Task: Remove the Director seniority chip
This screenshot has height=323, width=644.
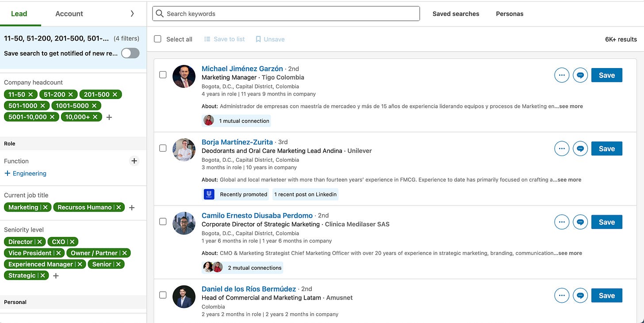Action: [x=39, y=242]
